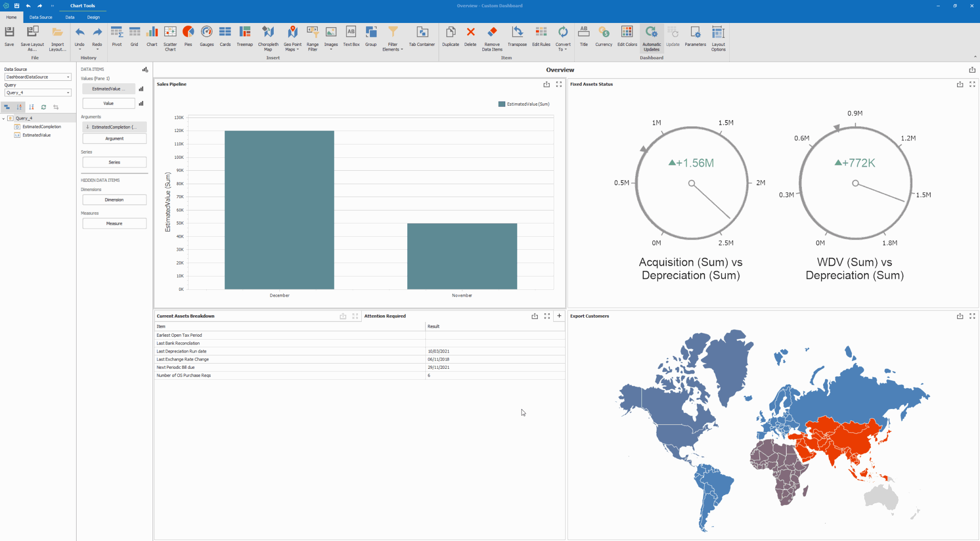Open the Design ribbon tab

coord(93,17)
